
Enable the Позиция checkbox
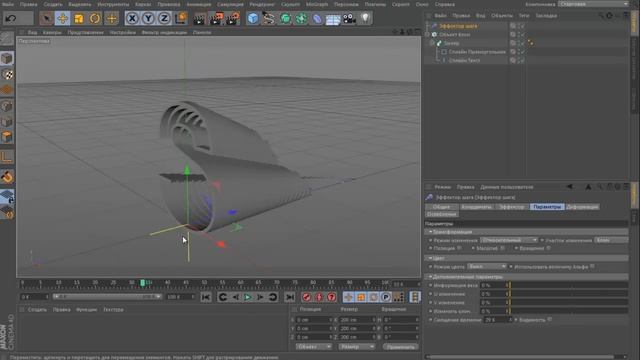pos(460,248)
